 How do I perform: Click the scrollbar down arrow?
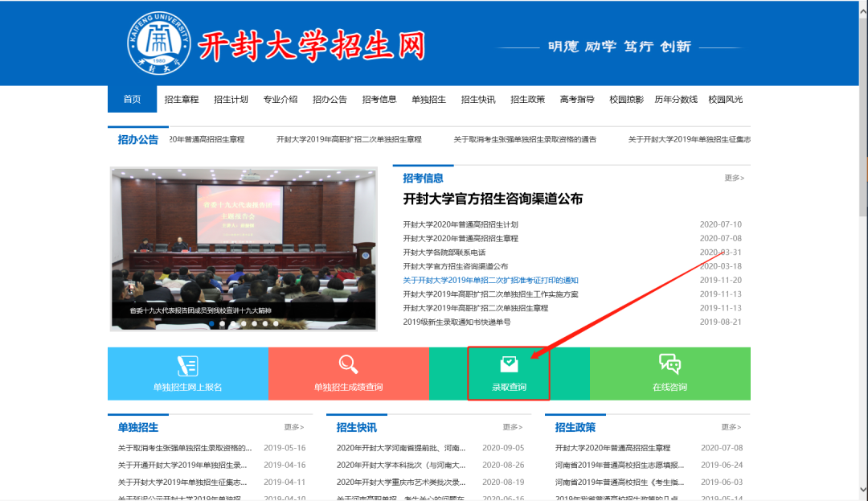(863, 490)
